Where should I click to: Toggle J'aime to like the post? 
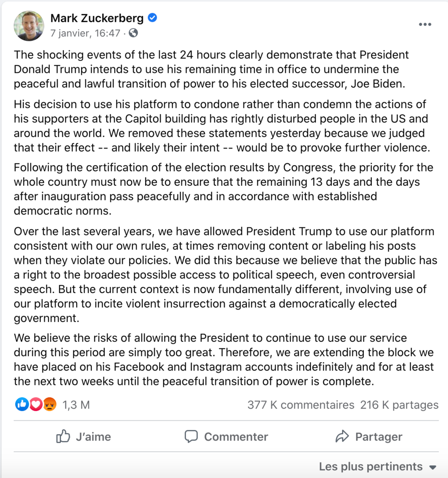pyautogui.click(x=84, y=437)
